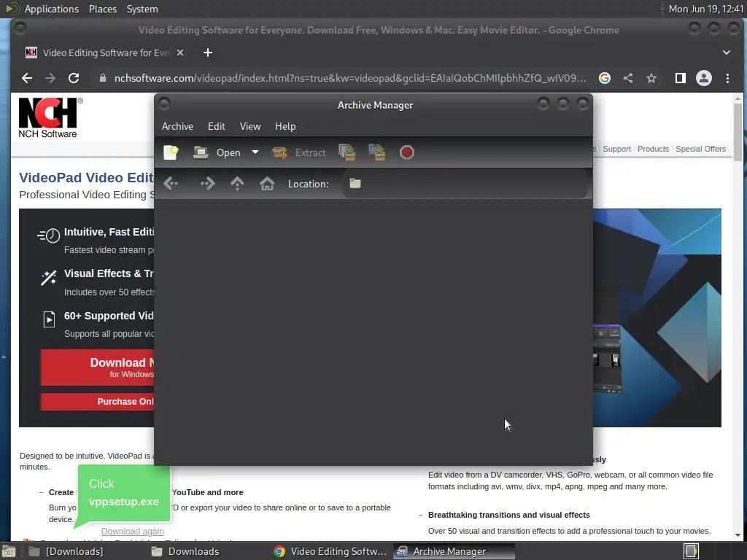Click the Location field in Archive Manager
This screenshot has height=560, width=747.
pos(465,183)
